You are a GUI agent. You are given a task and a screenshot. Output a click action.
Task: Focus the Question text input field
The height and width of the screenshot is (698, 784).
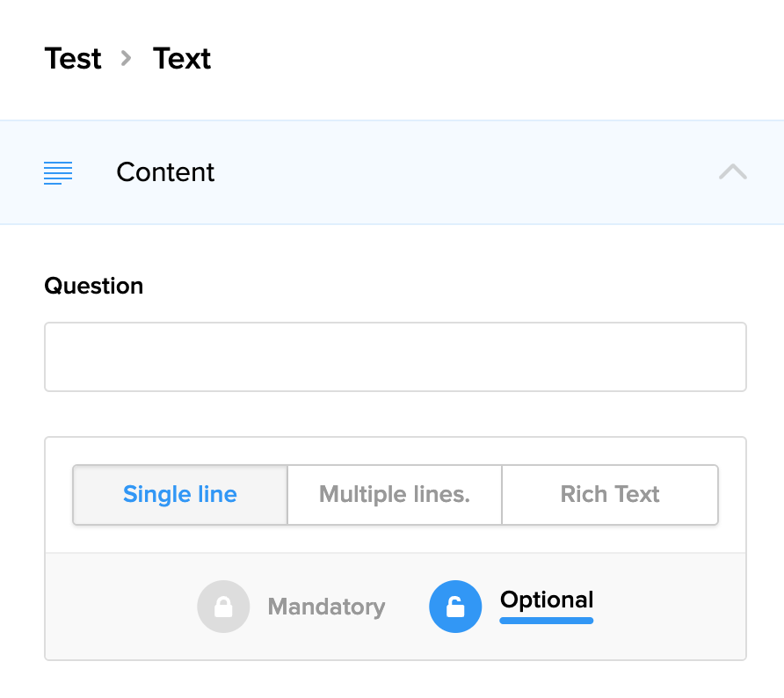point(396,357)
